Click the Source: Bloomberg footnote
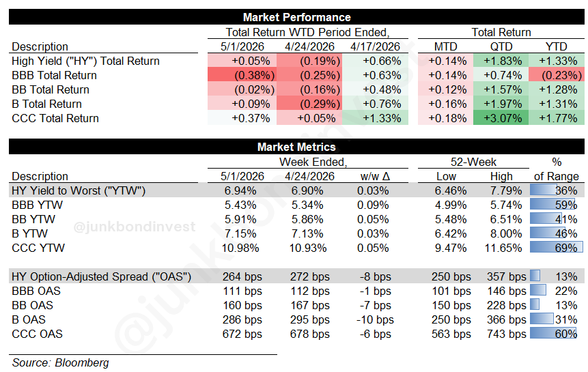 click(x=60, y=362)
